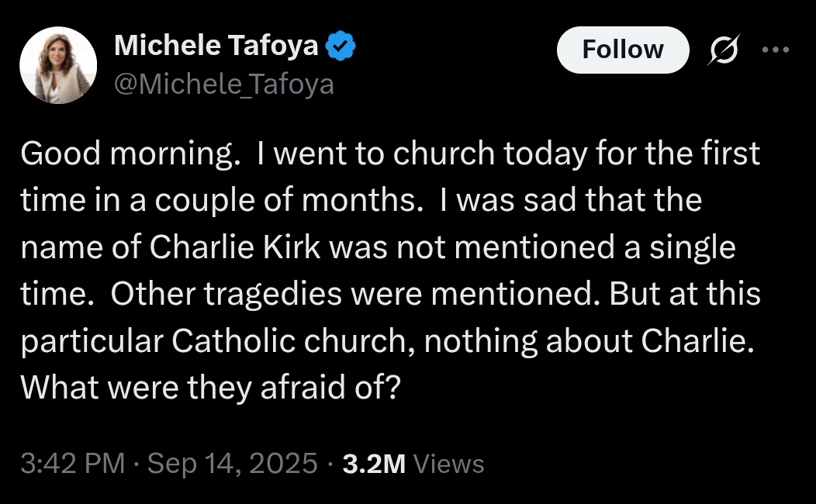Click the "What were they afraid of?" line
The image size is (816, 504).
[x=210, y=388]
